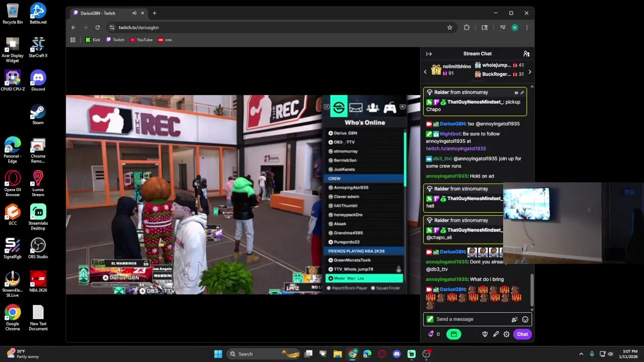Image resolution: width=644 pixels, height=362 pixels.
Task: View site information for twitch.tv
Action: [x=112, y=28]
